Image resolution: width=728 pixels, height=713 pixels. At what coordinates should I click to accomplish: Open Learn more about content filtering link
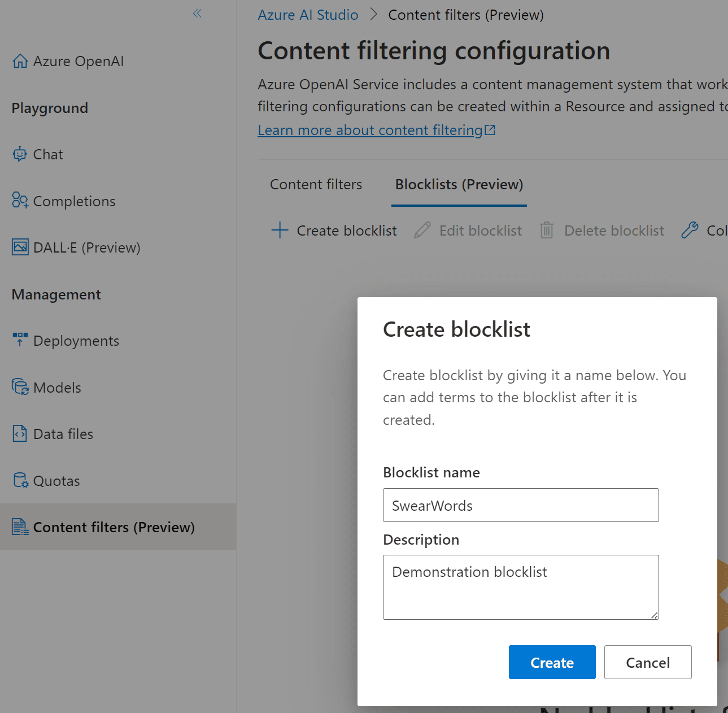click(376, 130)
